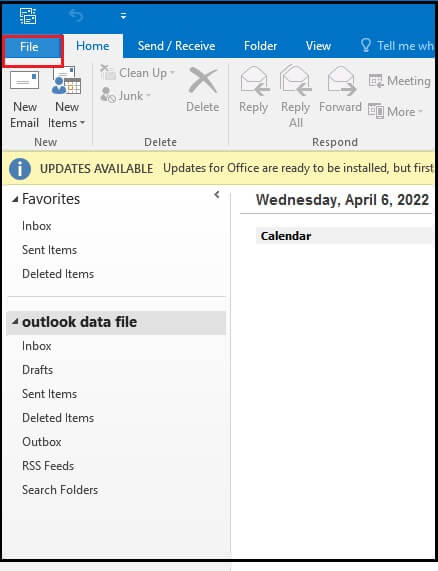This screenshot has height=571, width=438.
Task: Click the Delete X icon
Action: pyautogui.click(x=203, y=81)
